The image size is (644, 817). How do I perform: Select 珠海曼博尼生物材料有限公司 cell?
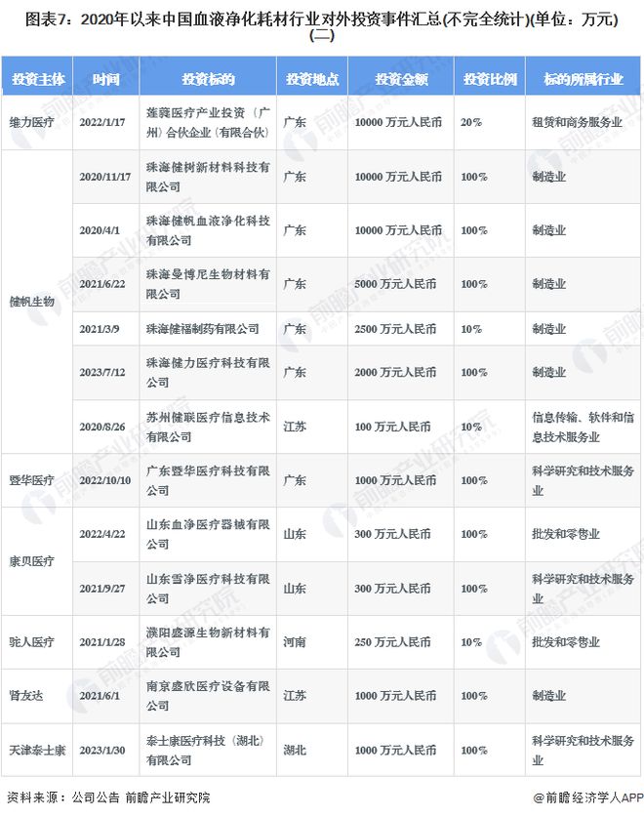pyautogui.click(x=208, y=284)
